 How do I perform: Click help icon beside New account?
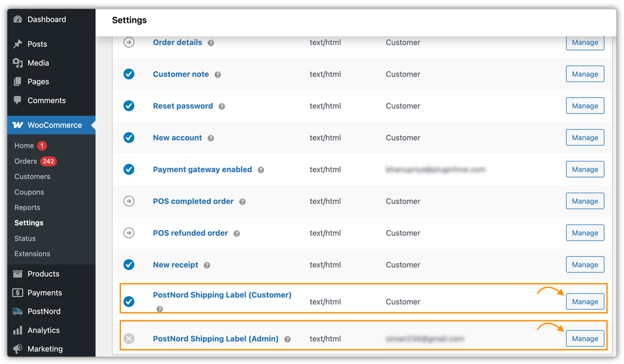click(x=211, y=138)
